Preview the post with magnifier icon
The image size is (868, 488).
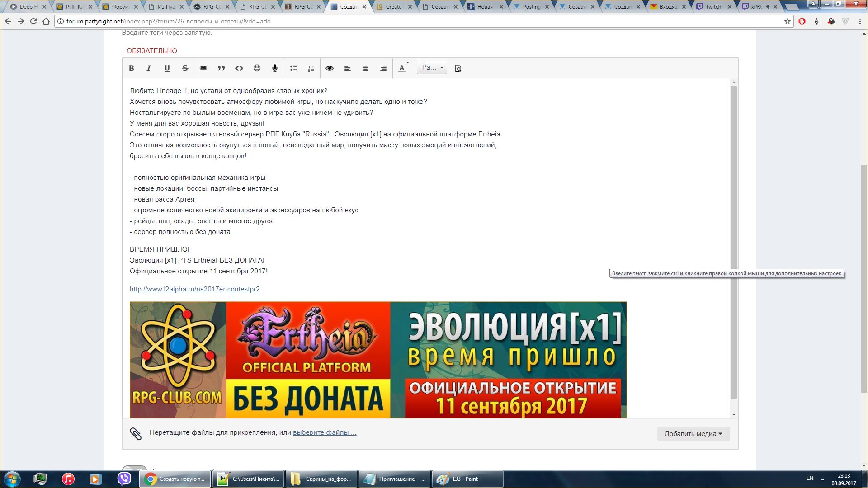click(x=458, y=68)
